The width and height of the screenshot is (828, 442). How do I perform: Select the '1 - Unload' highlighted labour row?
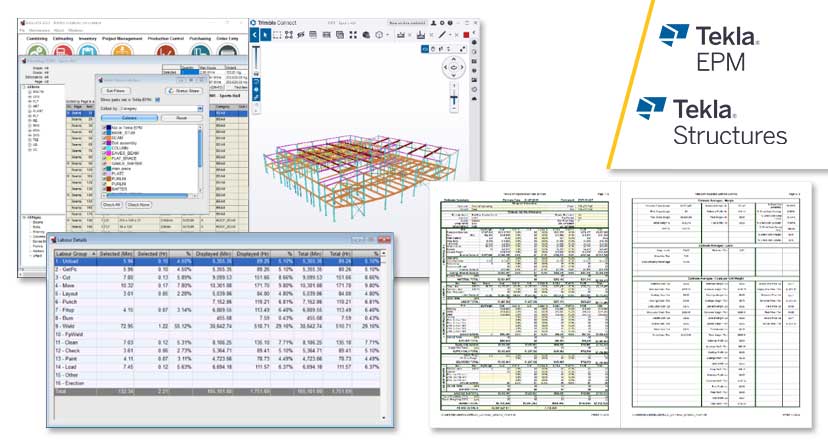pos(217,261)
